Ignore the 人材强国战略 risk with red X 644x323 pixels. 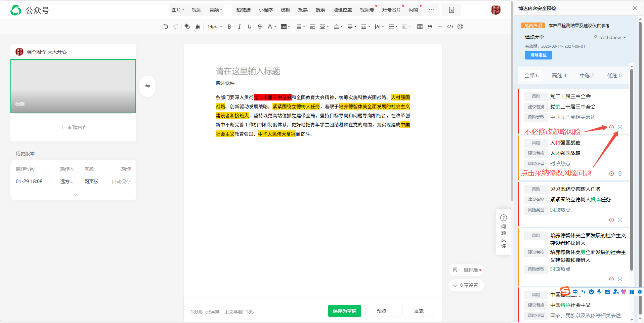[611, 173]
